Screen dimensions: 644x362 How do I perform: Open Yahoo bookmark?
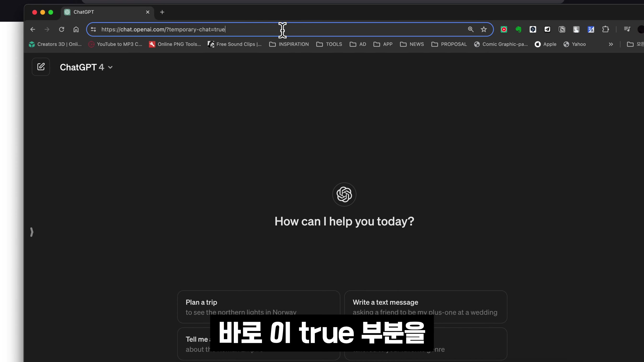click(x=575, y=44)
